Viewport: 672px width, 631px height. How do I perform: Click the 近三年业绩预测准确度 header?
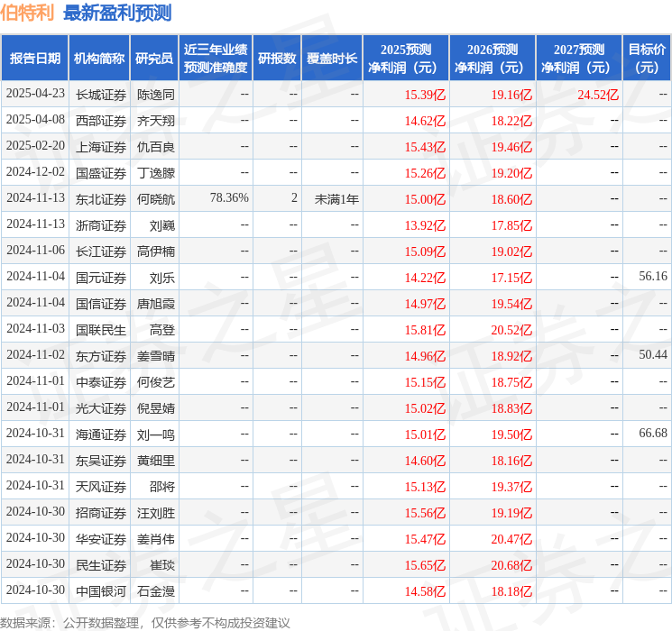[215, 59]
